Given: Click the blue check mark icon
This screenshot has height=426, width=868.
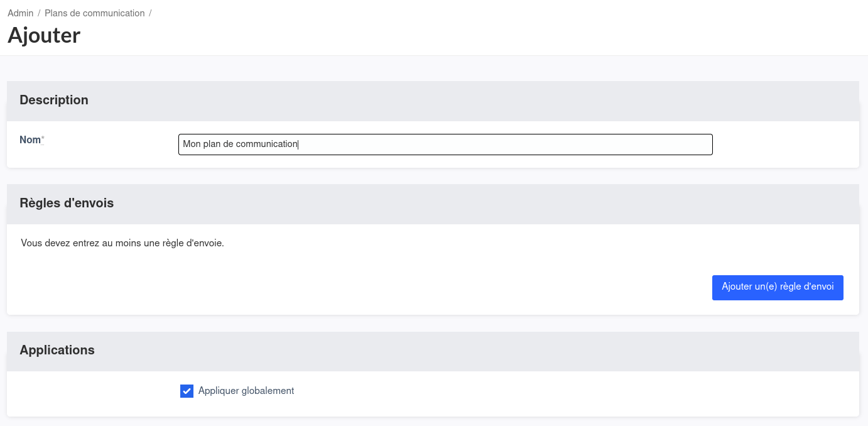Looking at the screenshot, I should coord(187,391).
